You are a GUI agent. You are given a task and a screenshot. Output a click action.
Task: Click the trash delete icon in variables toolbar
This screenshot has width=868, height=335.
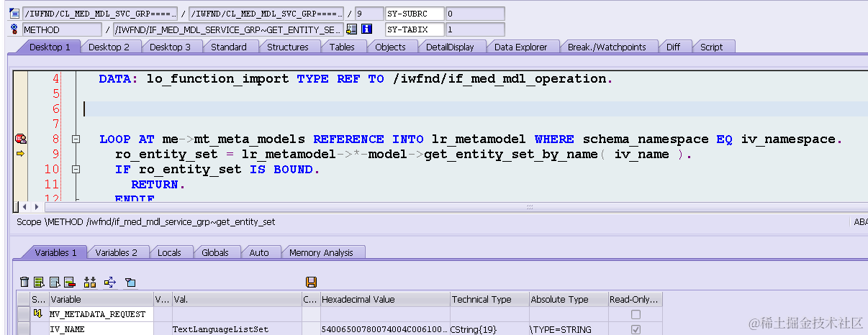pos(24,282)
